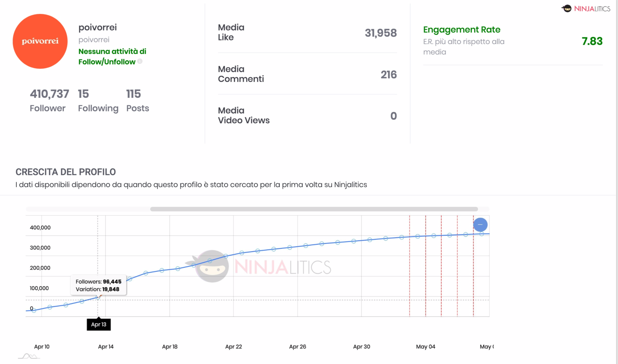The height and width of the screenshot is (364, 618).
Task: Click the info icon beside Follow/Unfollow
Action: pos(140,61)
